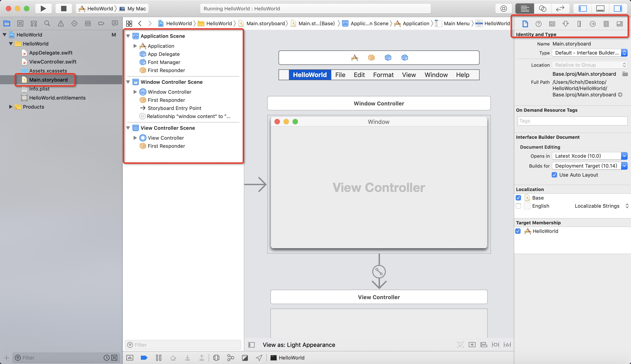Open the Library button in toolbar
This screenshot has height=364, width=631.
(504, 9)
